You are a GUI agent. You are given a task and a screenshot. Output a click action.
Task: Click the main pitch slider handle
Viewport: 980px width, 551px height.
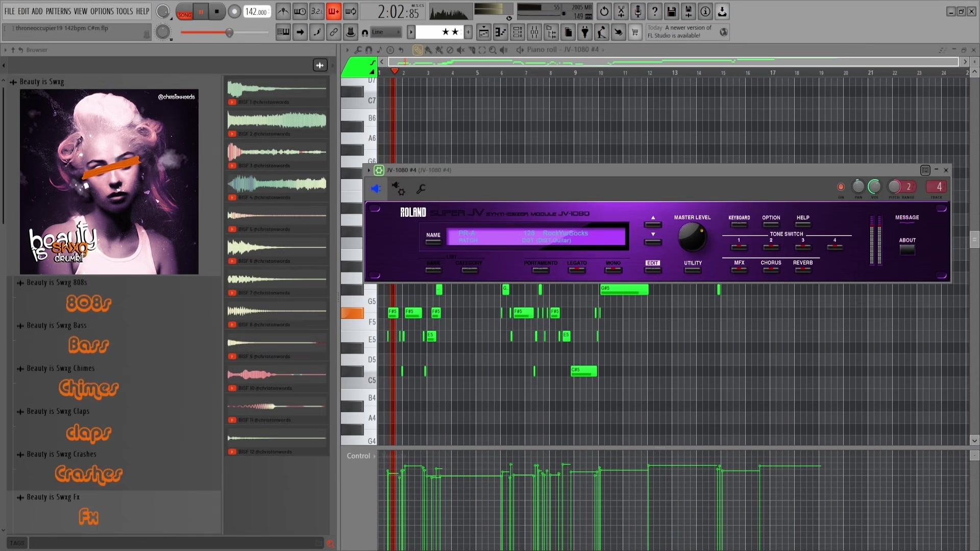click(229, 33)
